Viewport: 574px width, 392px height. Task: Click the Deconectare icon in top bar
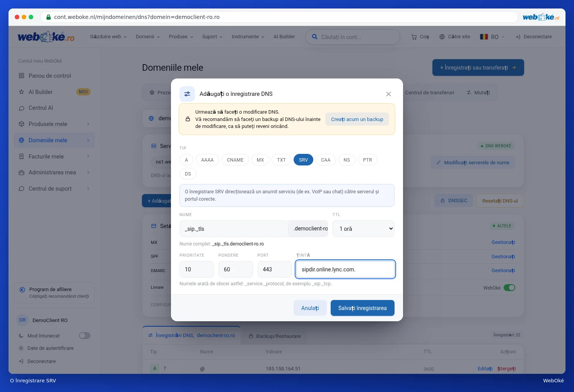(518, 37)
